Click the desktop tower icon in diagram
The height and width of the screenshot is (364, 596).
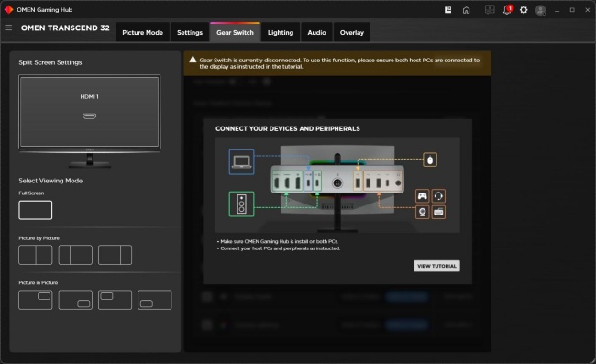[242, 204]
